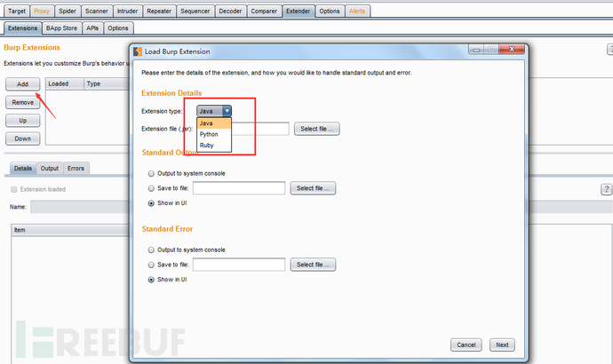Open the Sequencer tab
The image size is (613, 364).
pos(195,12)
